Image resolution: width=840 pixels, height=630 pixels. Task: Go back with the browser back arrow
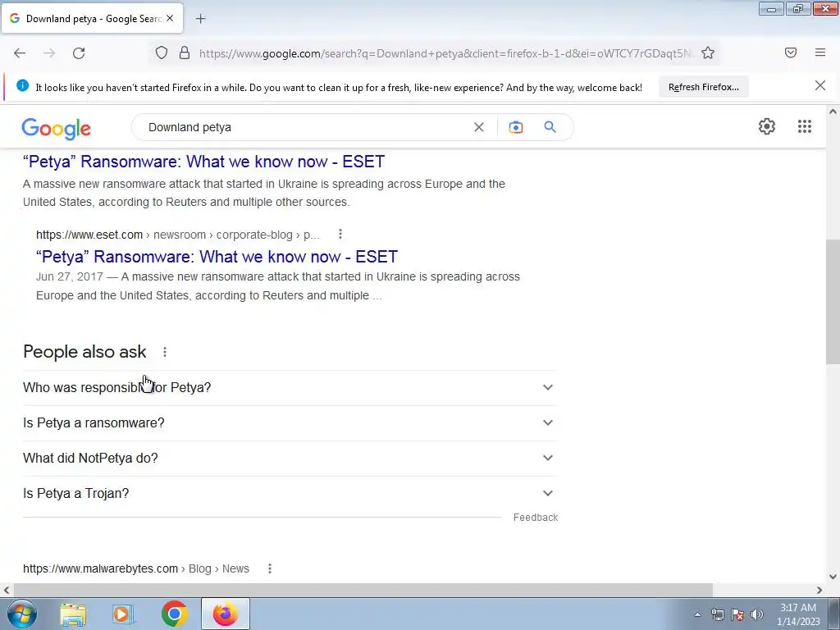(20, 53)
